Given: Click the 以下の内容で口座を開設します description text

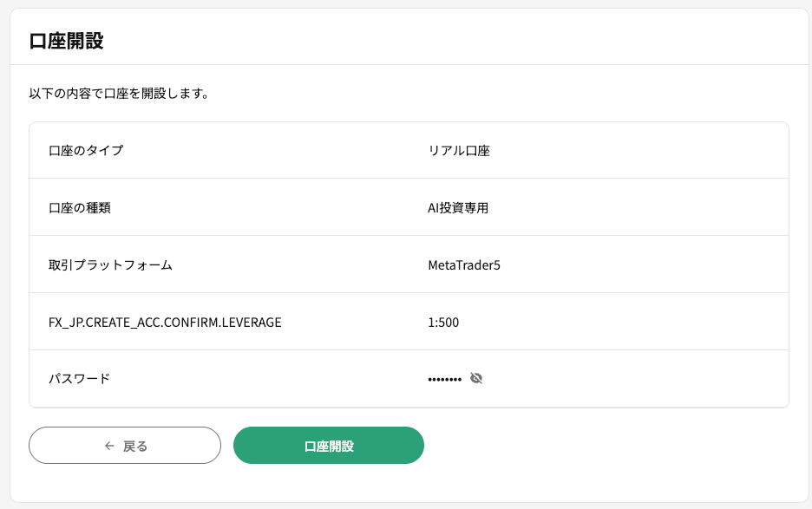Looking at the screenshot, I should pyautogui.click(x=119, y=94).
